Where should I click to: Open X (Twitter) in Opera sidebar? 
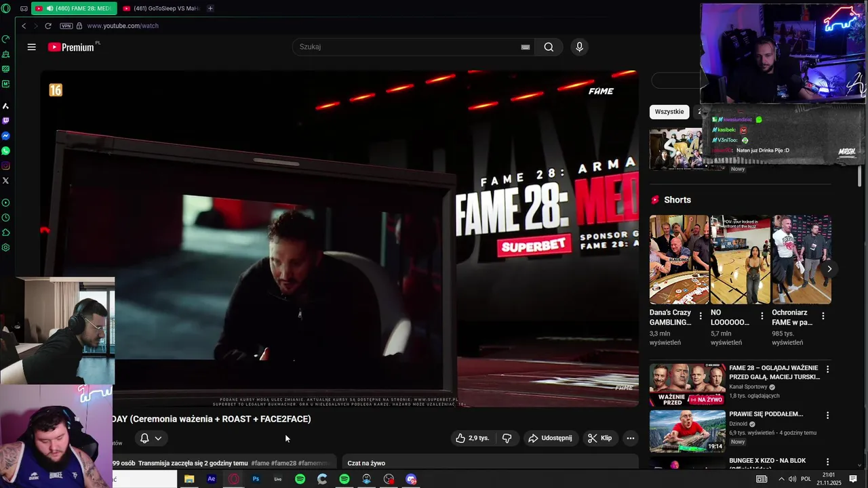(x=6, y=180)
